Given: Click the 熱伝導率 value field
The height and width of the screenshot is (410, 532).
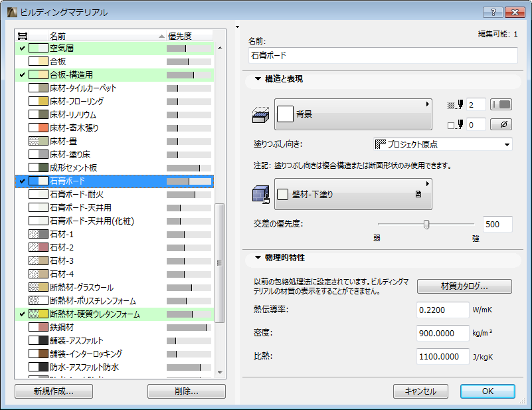Looking at the screenshot, I should [442, 310].
